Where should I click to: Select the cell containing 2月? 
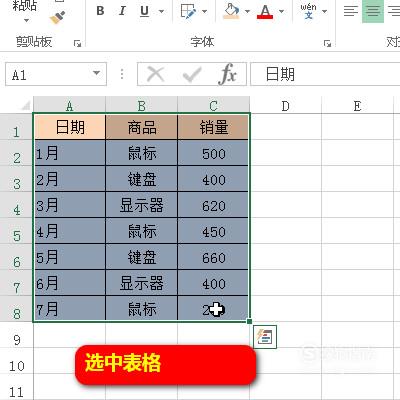[70, 179]
